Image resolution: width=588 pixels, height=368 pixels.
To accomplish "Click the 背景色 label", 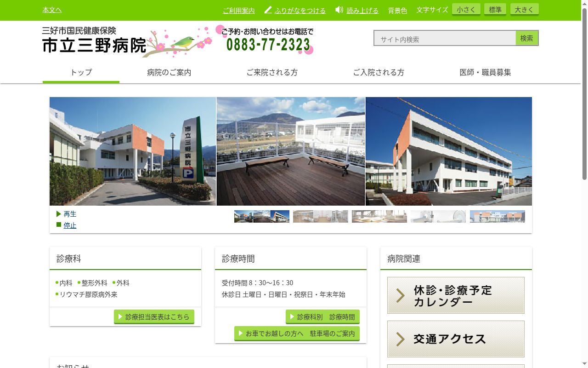I will 397,10.
